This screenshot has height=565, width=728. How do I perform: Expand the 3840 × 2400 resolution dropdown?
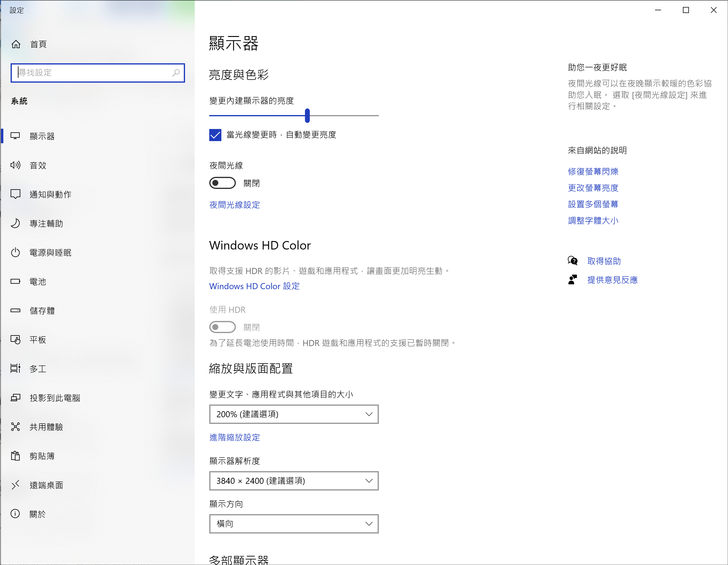pyautogui.click(x=294, y=481)
